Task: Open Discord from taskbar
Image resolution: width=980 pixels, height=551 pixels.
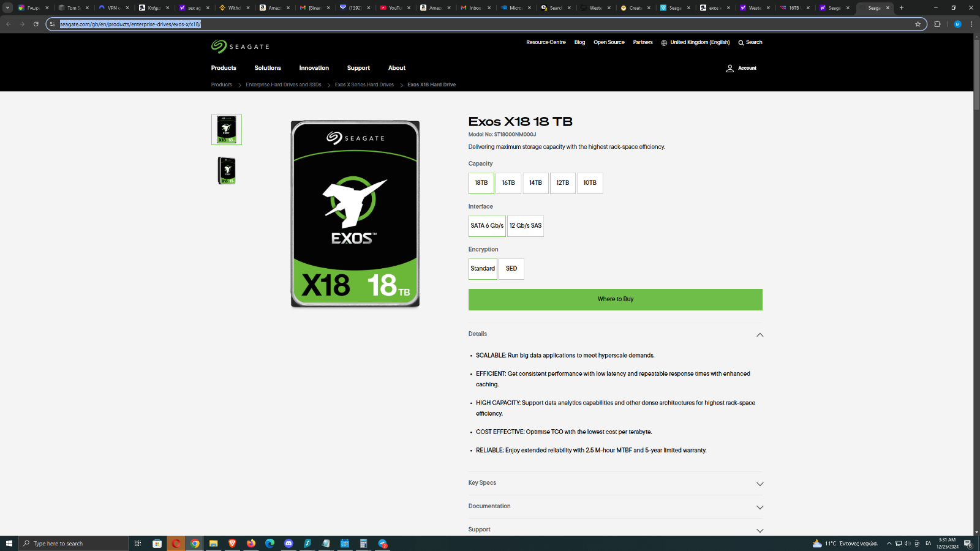Action: click(288, 544)
